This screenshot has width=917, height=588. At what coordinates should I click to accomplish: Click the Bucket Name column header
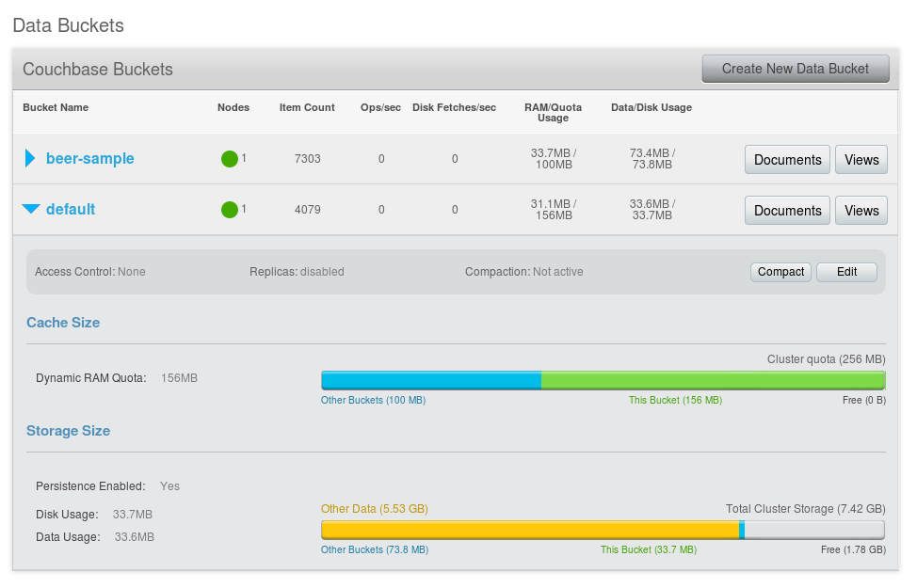point(56,107)
